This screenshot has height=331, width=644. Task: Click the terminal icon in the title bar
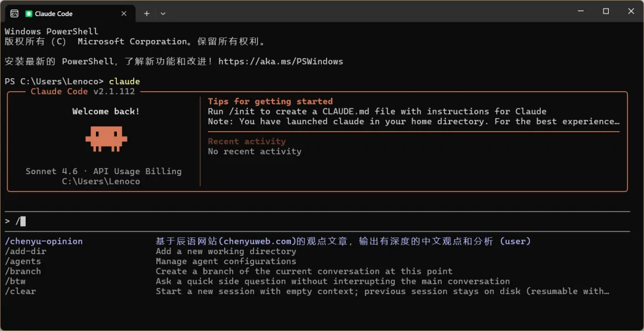[x=14, y=13]
